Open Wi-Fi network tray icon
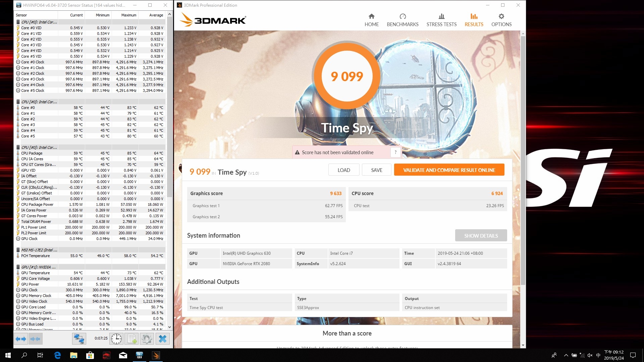Image resolution: width=644 pixels, height=362 pixels. pyautogui.click(x=582, y=355)
